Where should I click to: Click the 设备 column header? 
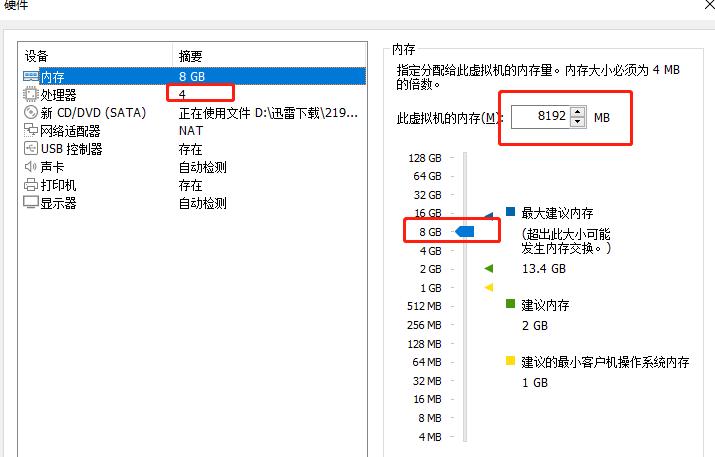tap(36, 56)
